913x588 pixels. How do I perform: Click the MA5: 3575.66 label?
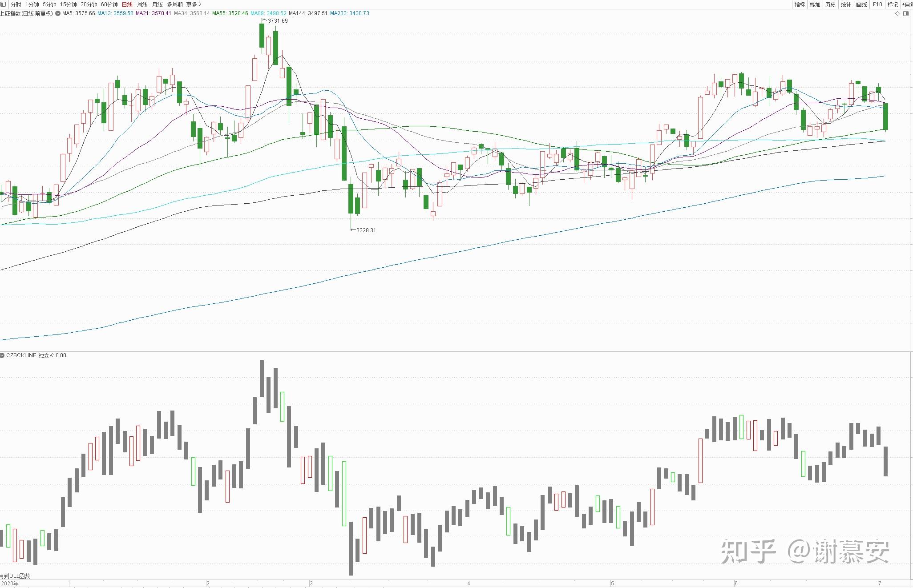pos(79,13)
